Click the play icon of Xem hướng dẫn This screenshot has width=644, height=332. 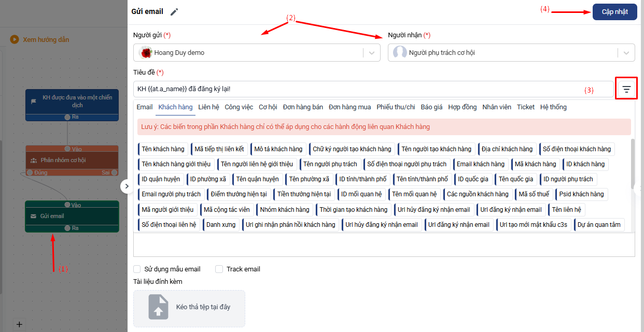tap(15, 39)
